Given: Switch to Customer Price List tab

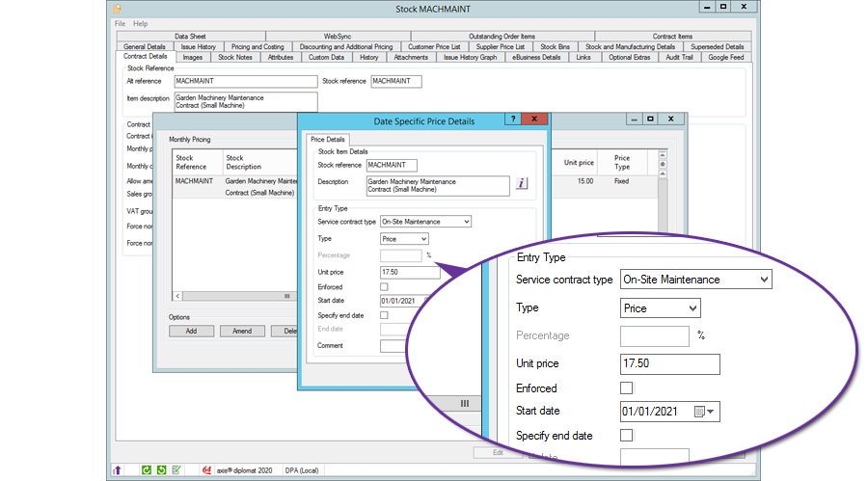Looking at the screenshot, I should click(434, 47).
